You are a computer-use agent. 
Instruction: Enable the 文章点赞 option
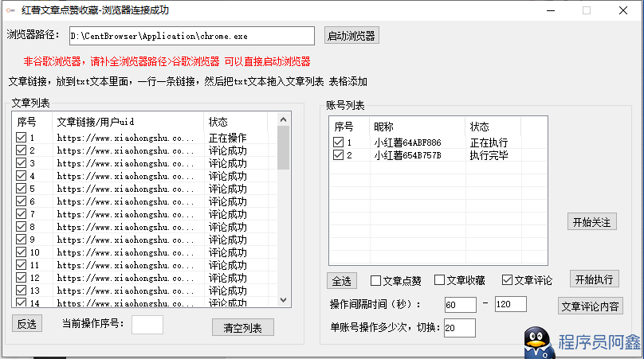375,281
